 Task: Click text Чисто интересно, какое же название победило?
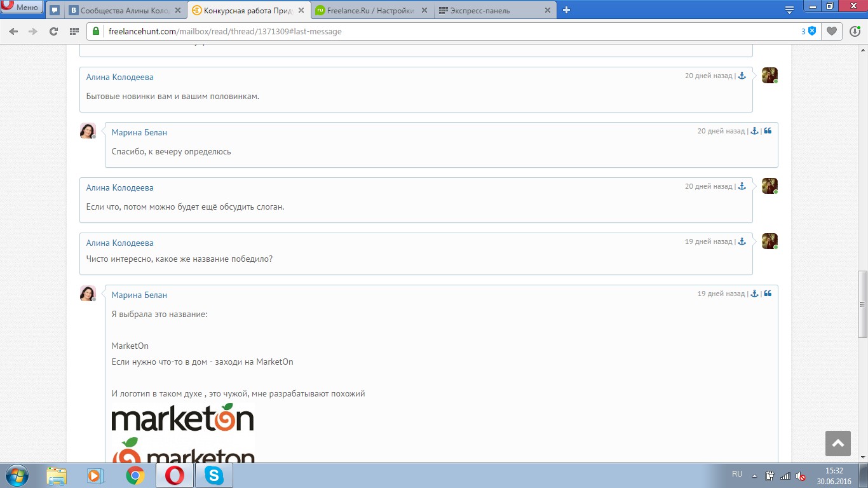point(180,259)
